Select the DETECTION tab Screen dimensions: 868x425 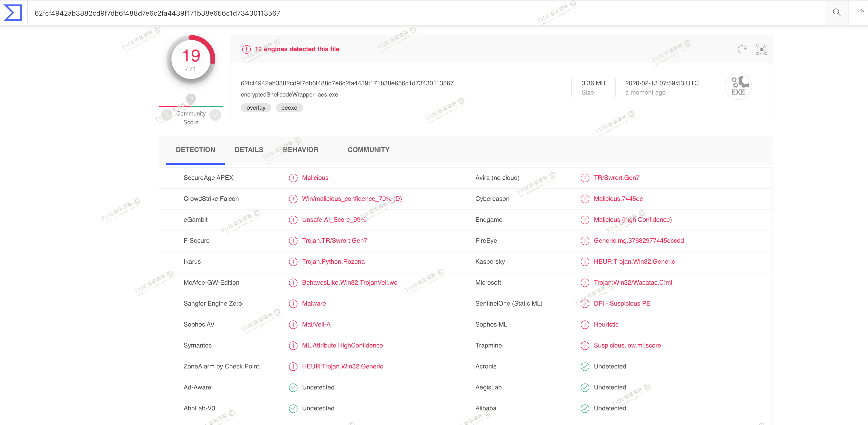click(x=195, y=150)
